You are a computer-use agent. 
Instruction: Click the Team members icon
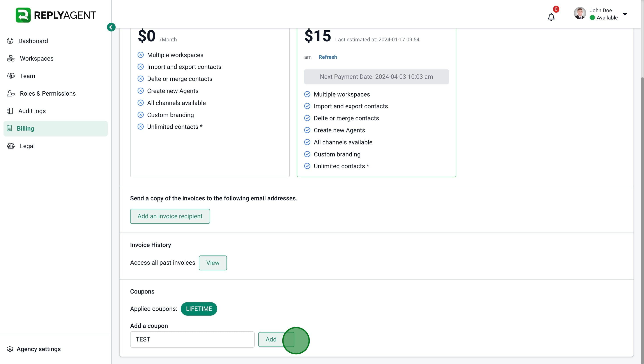pyautogui.click(x=11, y=76)
